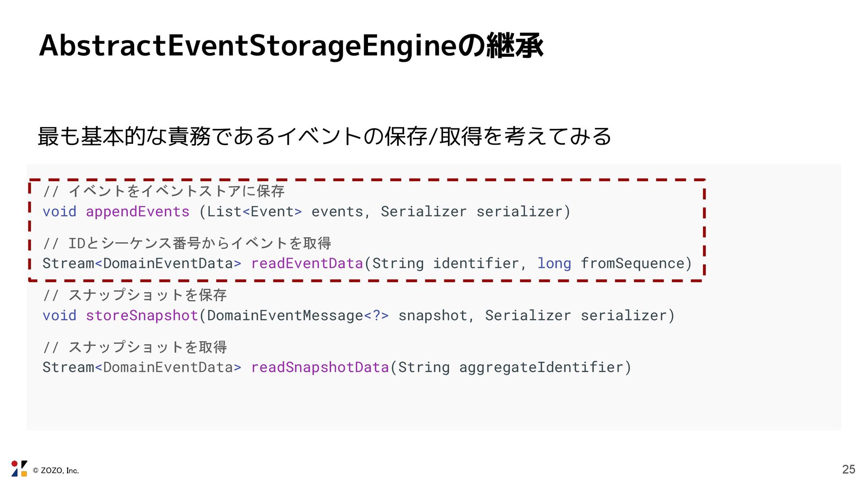Screen dimensions: 868x488
Task: Click the © ZOZO, Inc. copyright text
Action: pyautogui.click(x=56, y=471)
